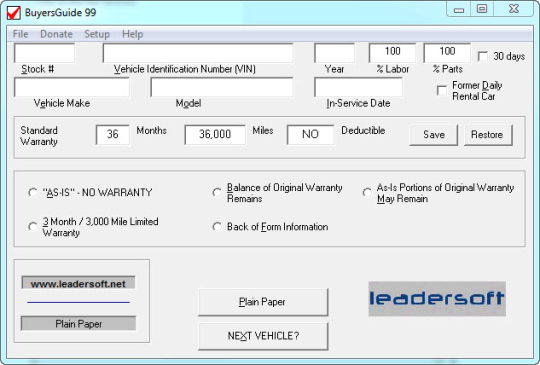Click the Miles field showing 36,000
The height and width of the screenshot is (365, 540).
215,134
